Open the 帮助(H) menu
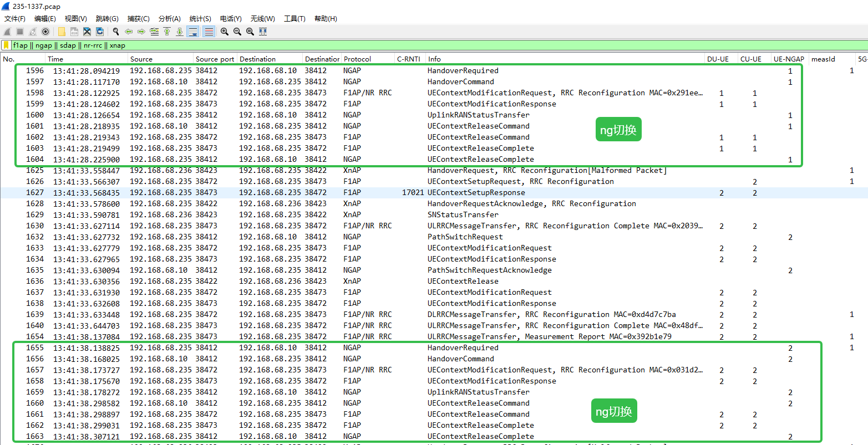 click(x=326, y=19)
